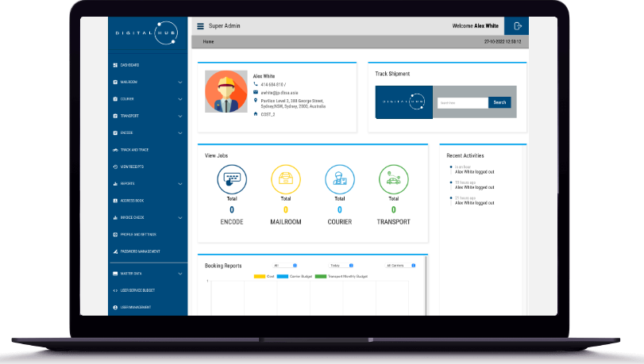Click the '19 hours ago' activity entry
Viewport: 644px width, 364px height.
click(474, 185)
